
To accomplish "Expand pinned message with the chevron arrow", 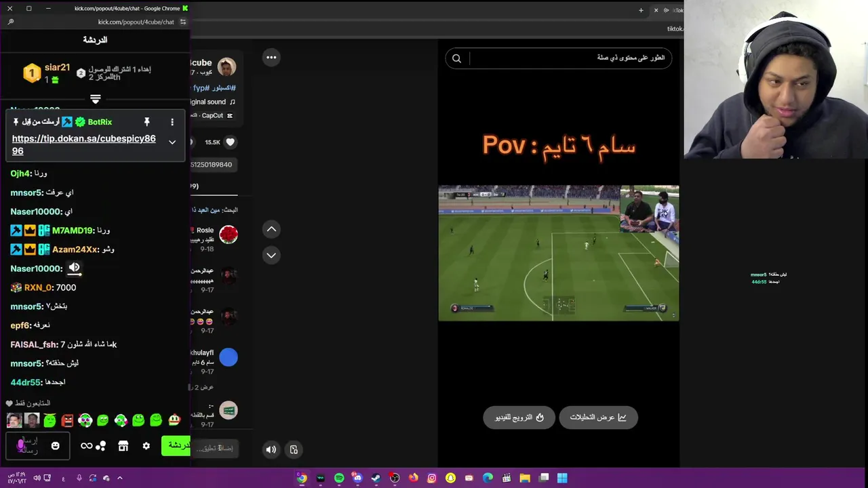I will tap(172, 142).
